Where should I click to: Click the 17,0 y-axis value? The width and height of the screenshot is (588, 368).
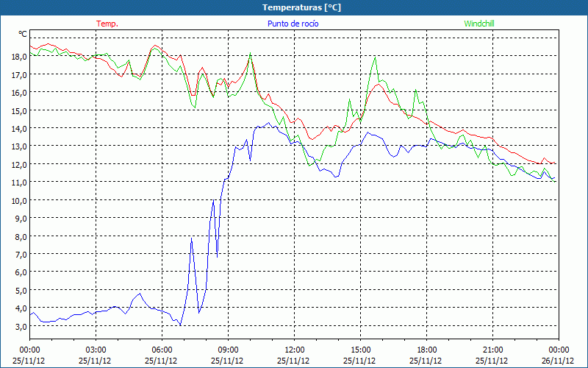pos(20,75)
